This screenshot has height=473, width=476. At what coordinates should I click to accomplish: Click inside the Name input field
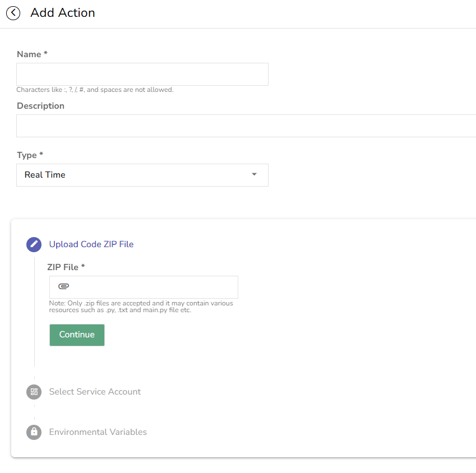(x=142, y=74)
